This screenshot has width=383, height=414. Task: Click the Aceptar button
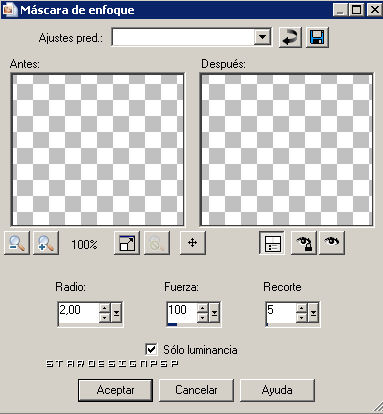(x=115, y=390)
